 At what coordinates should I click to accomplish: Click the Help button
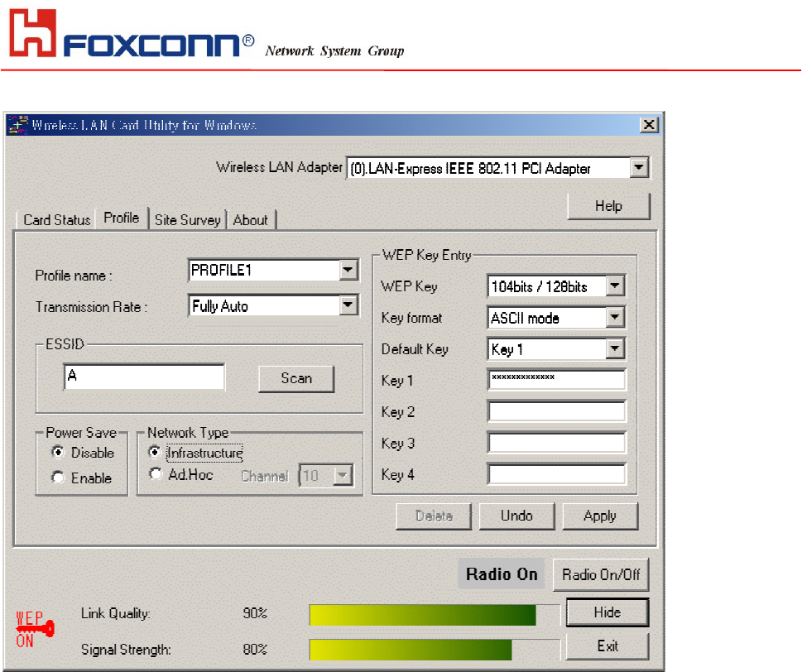[608, 206]
